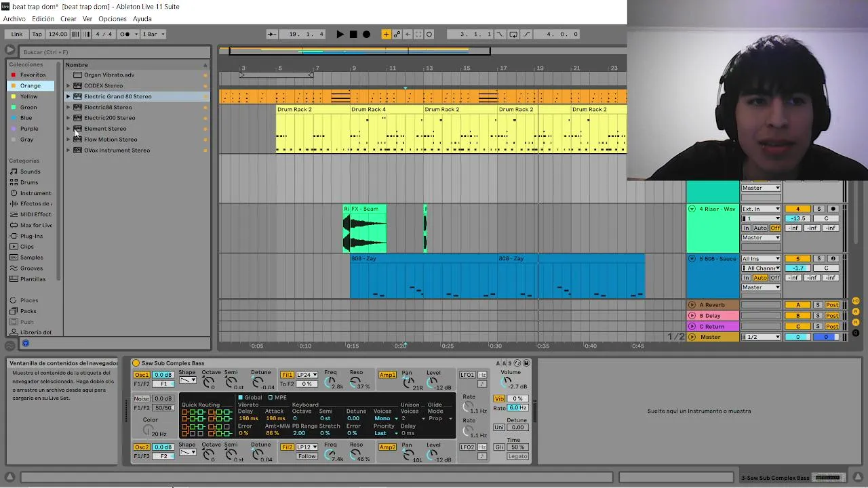Image resolution: width=868 pixels, height=488 pixels.
Task: Click the Tap tempo button
Action: 37,34
